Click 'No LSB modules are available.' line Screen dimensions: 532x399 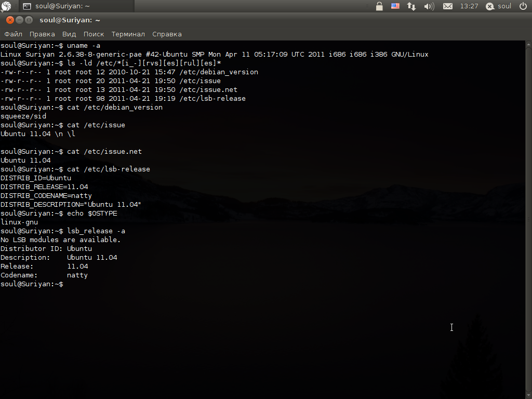coord(60,240)
